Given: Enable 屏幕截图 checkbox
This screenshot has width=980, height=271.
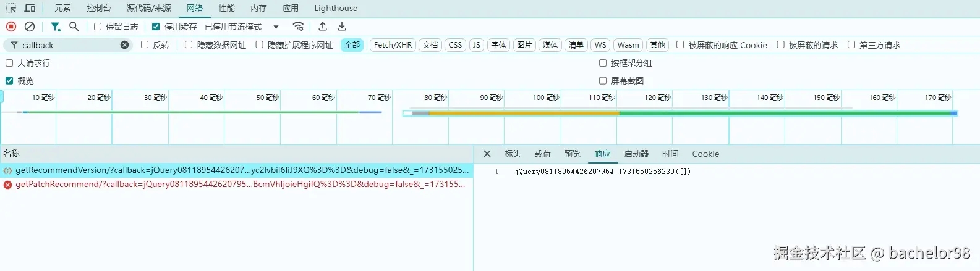Looking at the screenshot, I should [x=603, y=80].
